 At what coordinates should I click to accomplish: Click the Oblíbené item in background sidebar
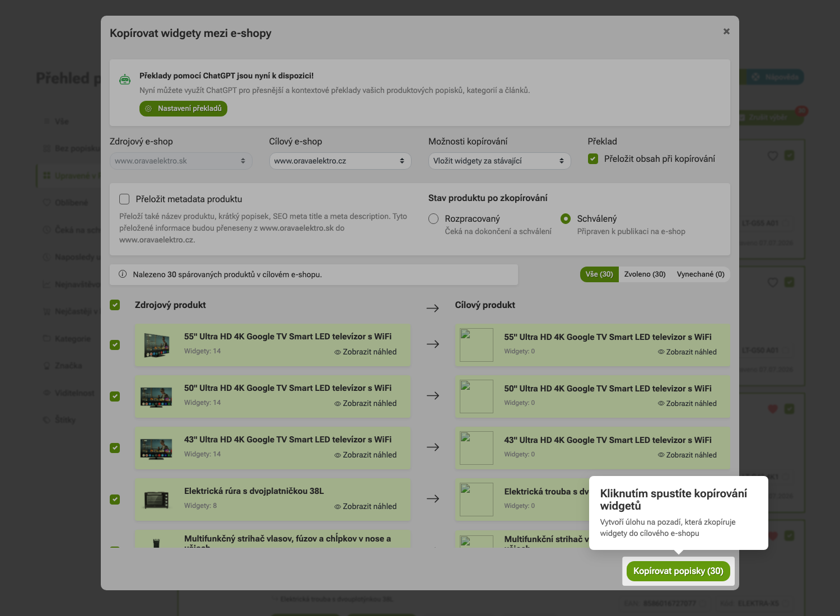pos(71,203)
